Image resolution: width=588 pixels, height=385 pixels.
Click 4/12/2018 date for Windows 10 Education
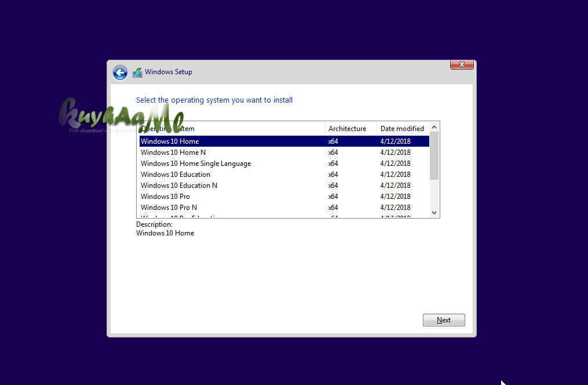coord(395,175)
